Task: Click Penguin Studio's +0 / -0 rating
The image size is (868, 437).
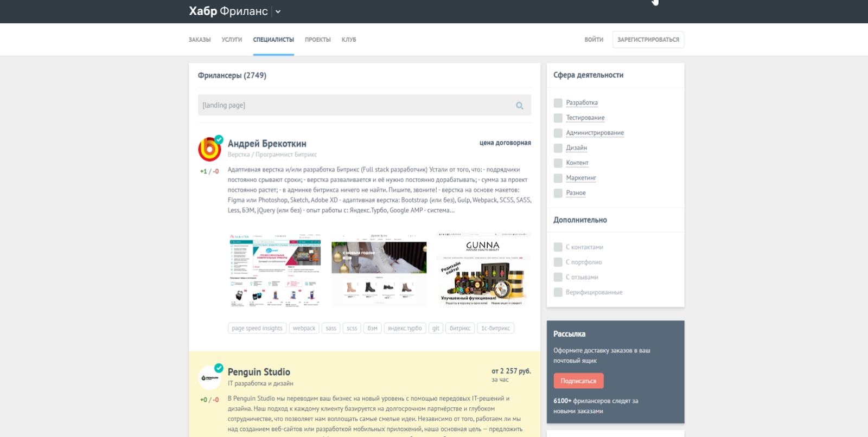Action: coord(209,400)
